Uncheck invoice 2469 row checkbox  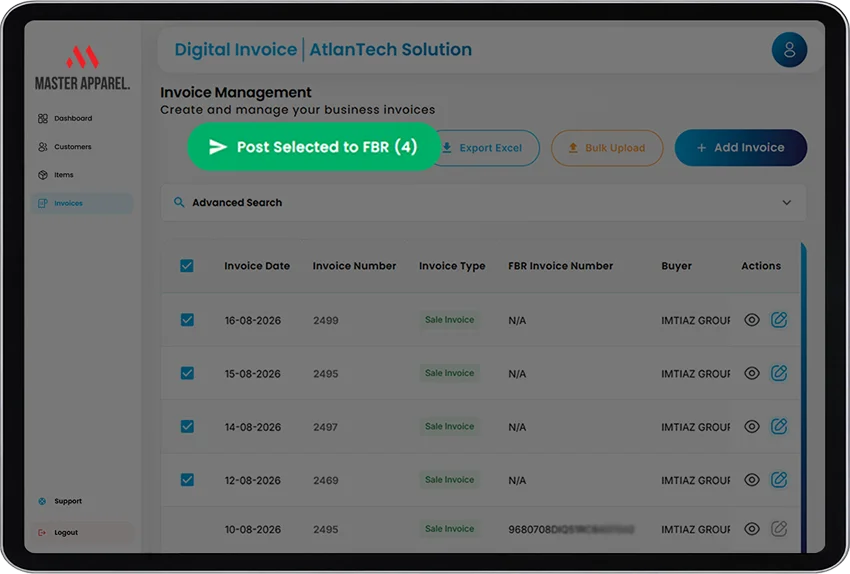187,480
